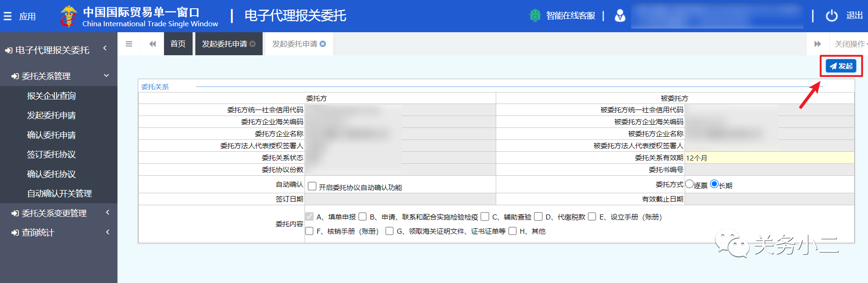Click the 委托方 column header
The width and height of the screenshot is (868, 283).
[x=317, y=98]
